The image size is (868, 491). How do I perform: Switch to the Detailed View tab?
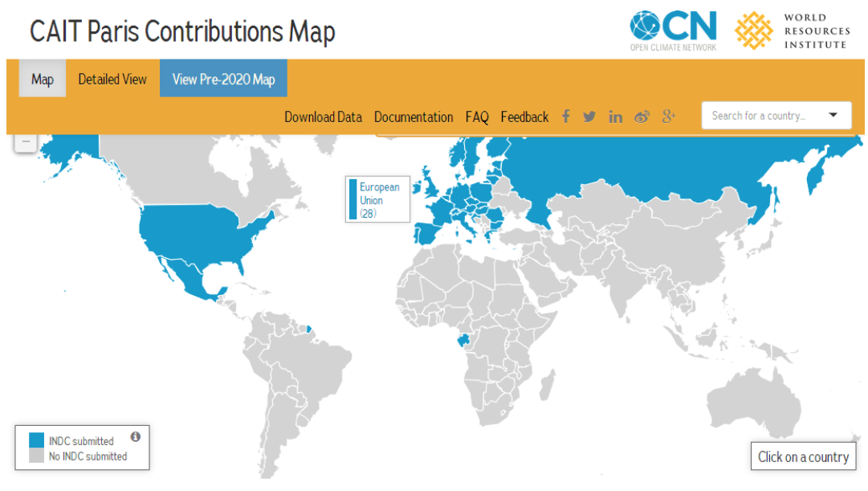pyautogui.click(x=112, y=79)
